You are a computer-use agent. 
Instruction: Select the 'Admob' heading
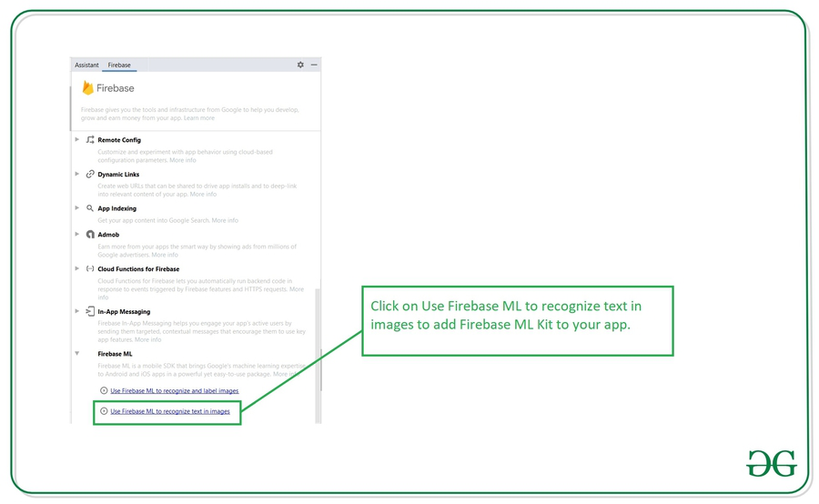108,235
